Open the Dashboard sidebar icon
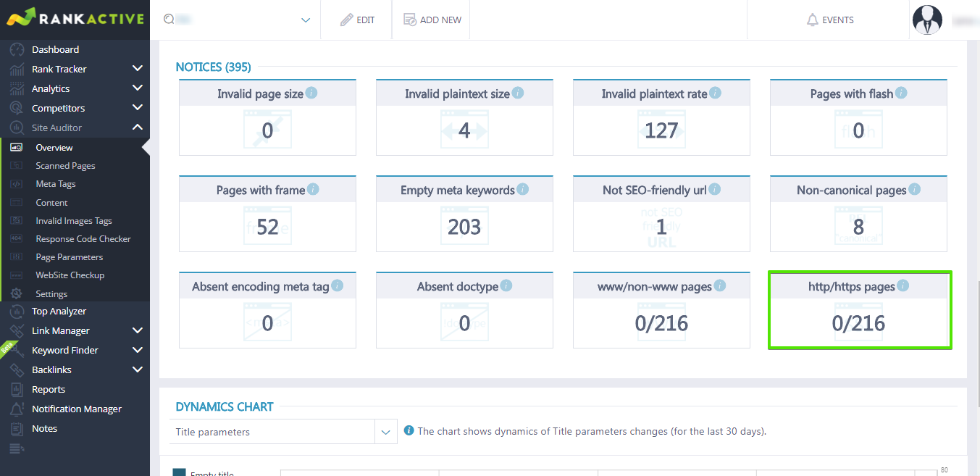The height and width of the screenshot is (476, 980). click(x=17, y=50)
